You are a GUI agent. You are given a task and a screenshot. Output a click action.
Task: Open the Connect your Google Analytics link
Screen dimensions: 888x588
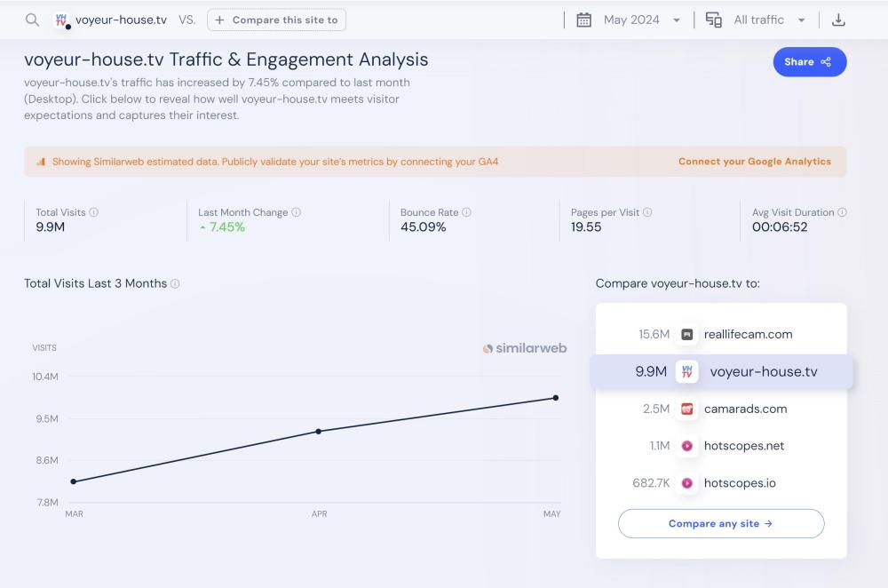point(754,162)
